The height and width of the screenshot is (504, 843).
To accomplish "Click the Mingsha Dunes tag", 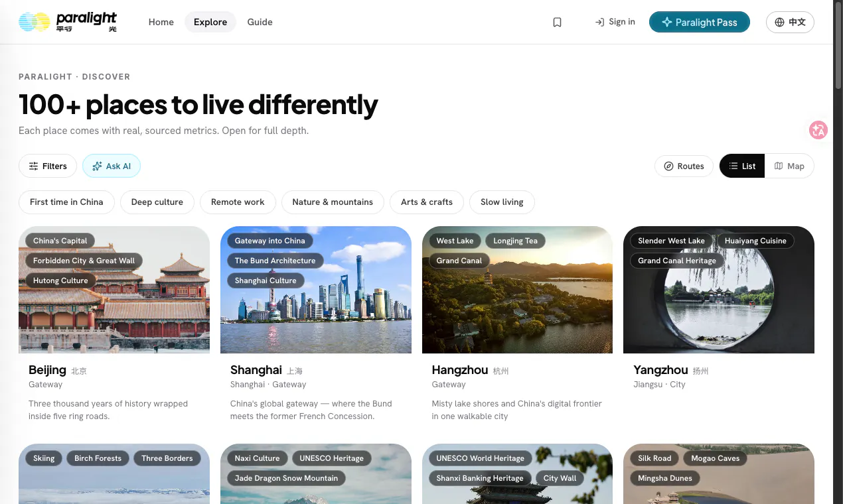I will point(665,478).
